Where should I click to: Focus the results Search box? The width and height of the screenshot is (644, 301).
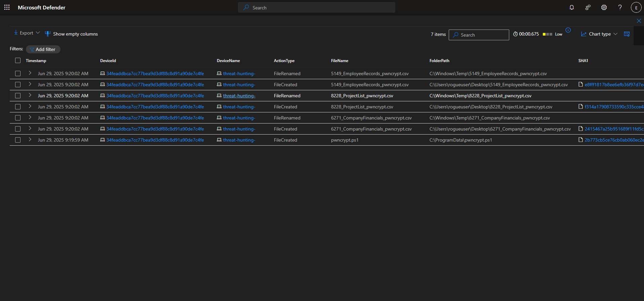point(479,35)
